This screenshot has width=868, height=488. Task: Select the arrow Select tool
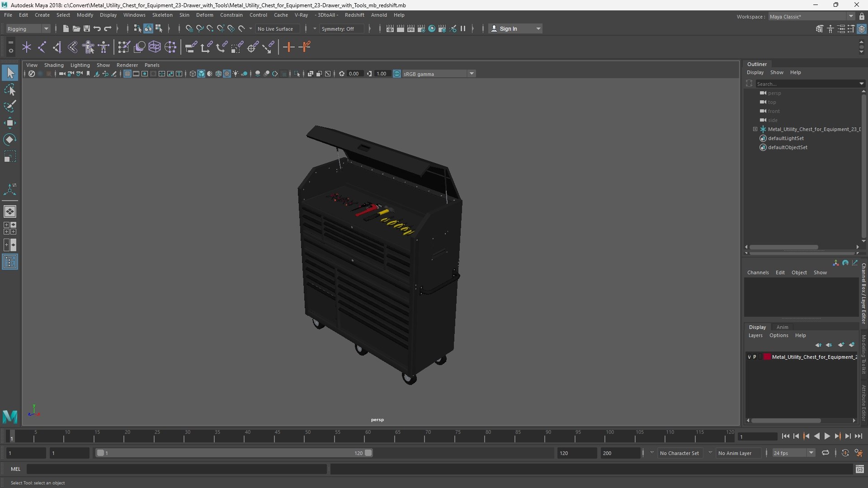tap(10, 73)
